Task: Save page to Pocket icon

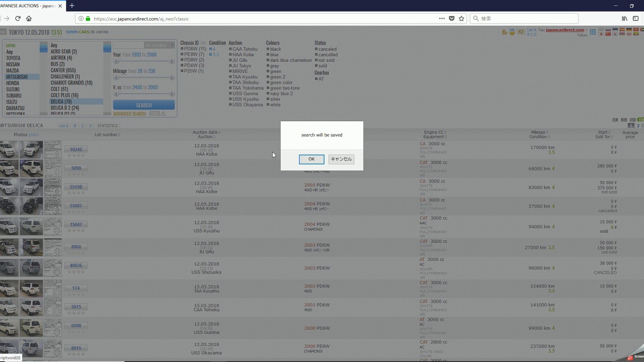Action: 452,19
